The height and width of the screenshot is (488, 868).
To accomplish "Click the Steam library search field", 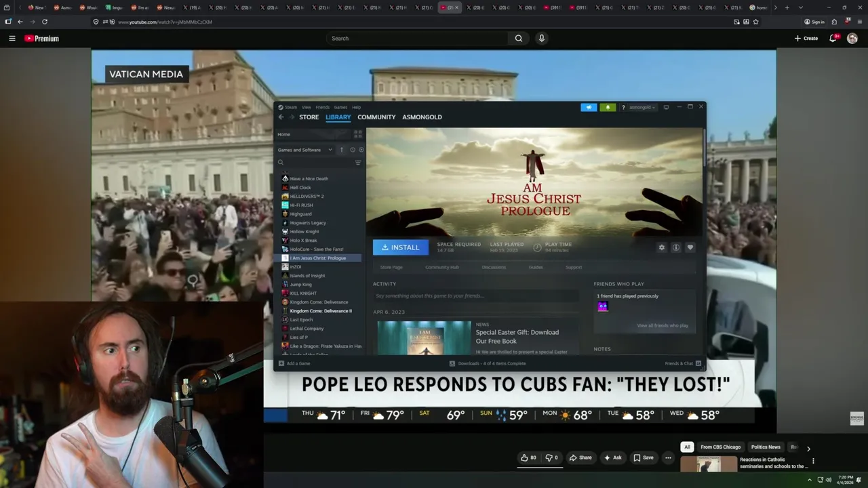I will [315, 163].
